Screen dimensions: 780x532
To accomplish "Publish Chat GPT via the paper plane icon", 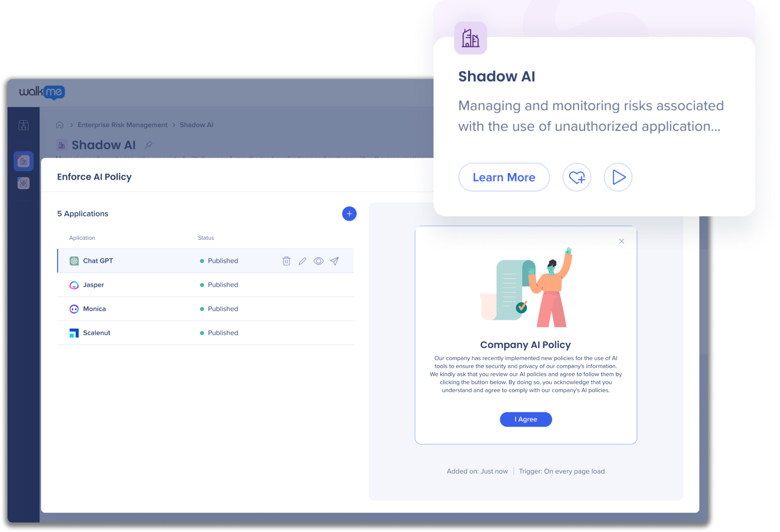I will [334, 261].
